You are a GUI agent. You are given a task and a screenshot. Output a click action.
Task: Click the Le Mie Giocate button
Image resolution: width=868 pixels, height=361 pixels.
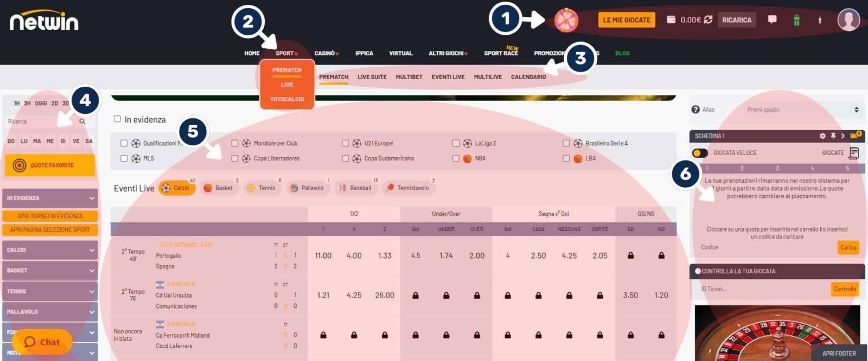tap(627, 20)
